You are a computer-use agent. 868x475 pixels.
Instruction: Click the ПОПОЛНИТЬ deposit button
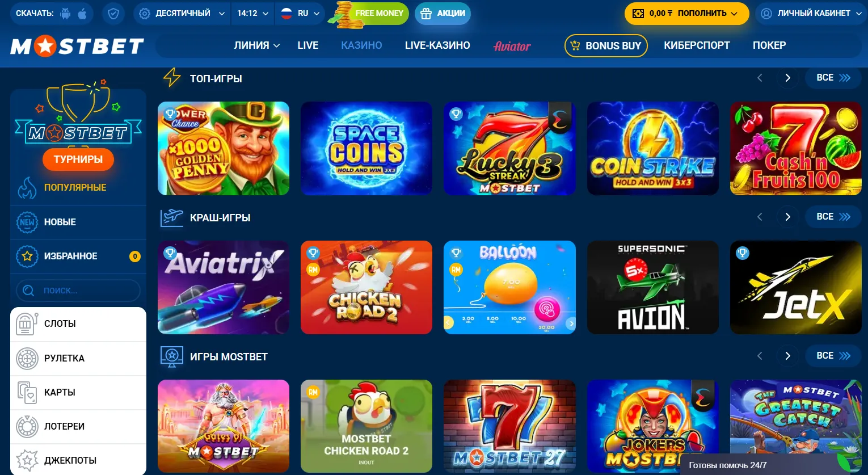pos(687,13)
